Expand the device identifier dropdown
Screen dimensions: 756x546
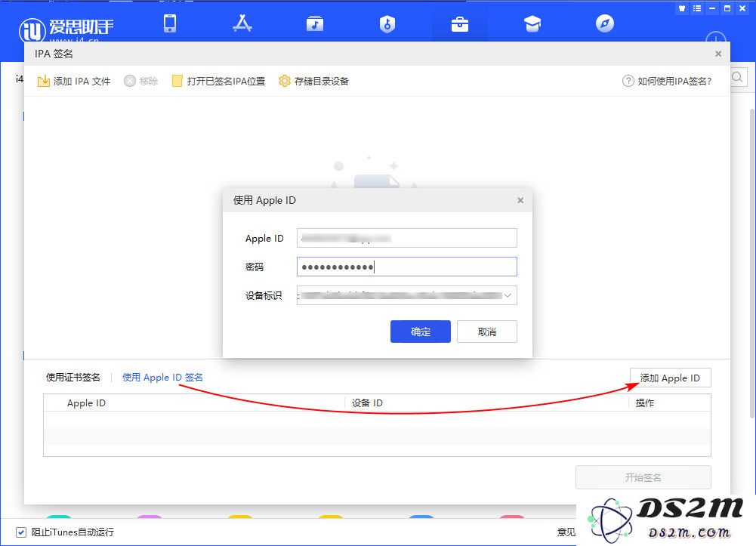[508, 295]
